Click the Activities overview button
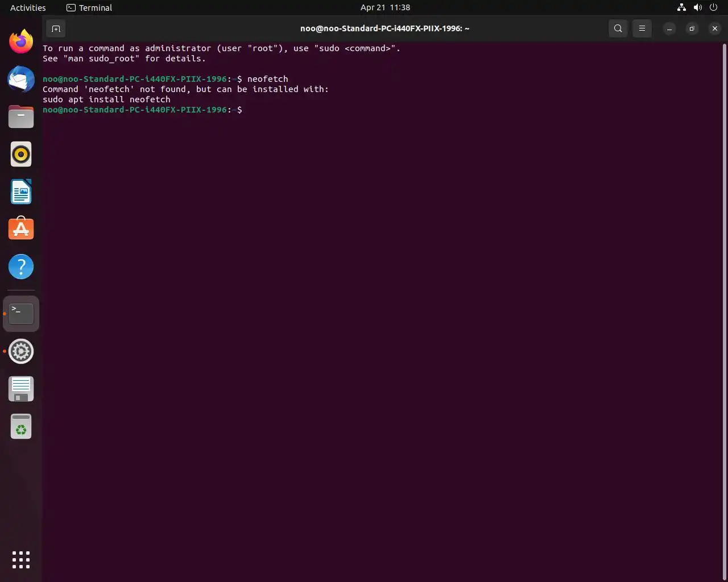Image resolution: width=728 pixels, height=582 pixels. click(x=28, y=8)
